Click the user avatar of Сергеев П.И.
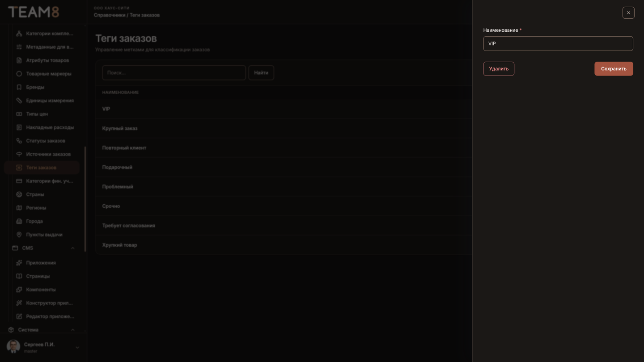Screen dimensions: 644x362 click(13, 347)
